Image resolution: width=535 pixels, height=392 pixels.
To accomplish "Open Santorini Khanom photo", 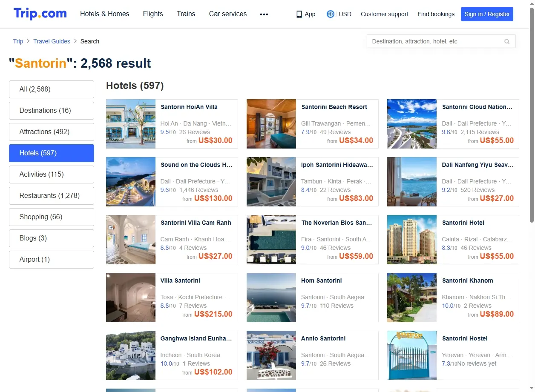I will click(x=412, y=298).
